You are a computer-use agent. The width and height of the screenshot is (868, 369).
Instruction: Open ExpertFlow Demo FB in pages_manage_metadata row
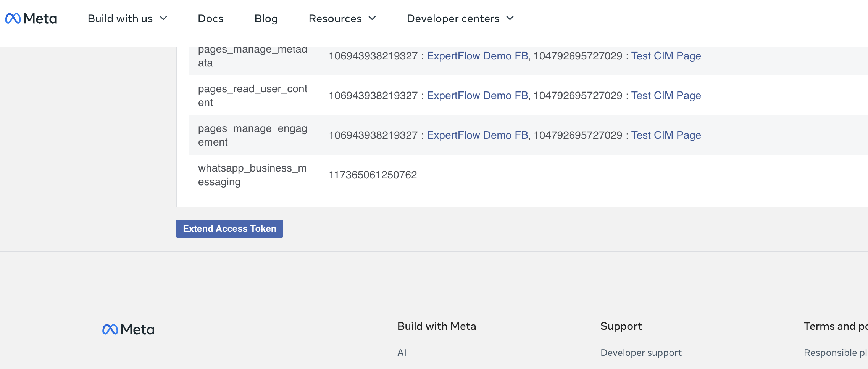click(x=477, y=56)
